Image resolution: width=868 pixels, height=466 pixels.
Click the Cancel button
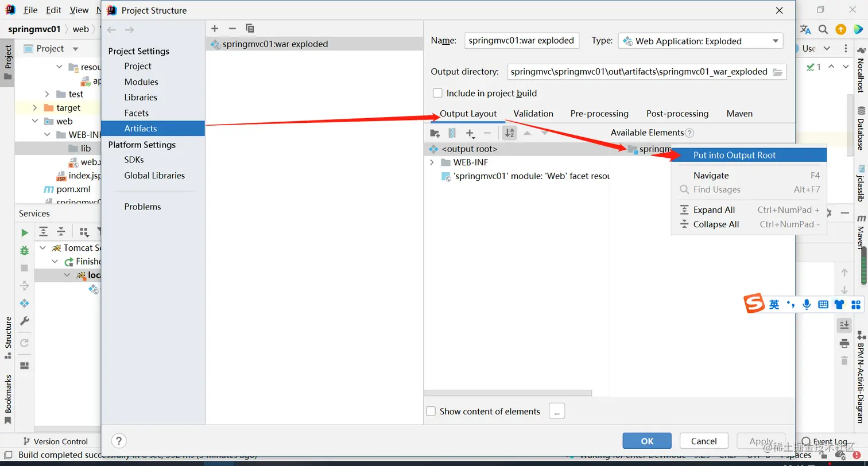tap(704, 441)
